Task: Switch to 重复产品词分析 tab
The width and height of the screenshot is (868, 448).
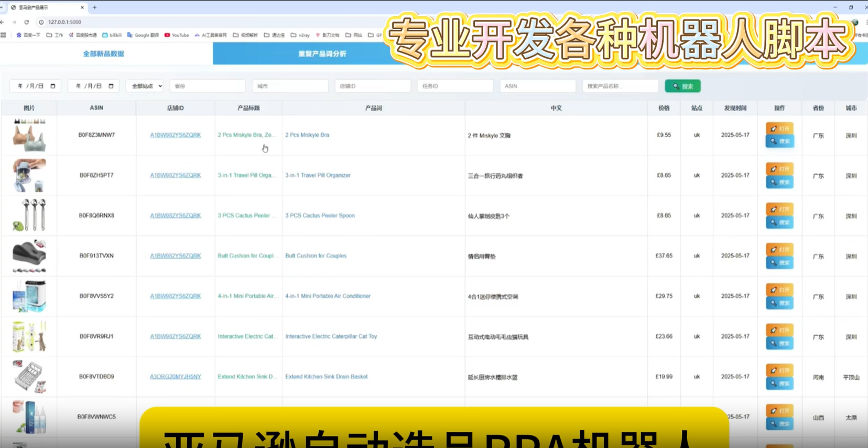Action: tap(322, 54)
